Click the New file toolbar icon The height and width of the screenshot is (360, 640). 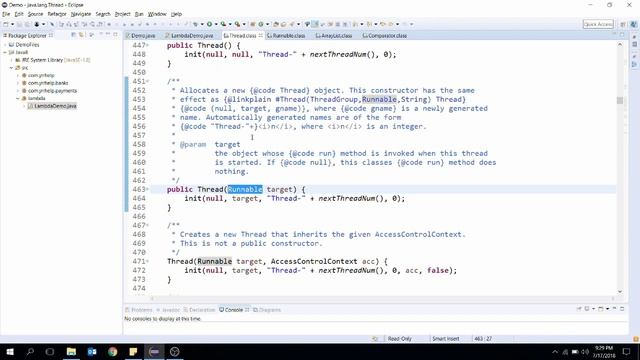tap(6, 24)
